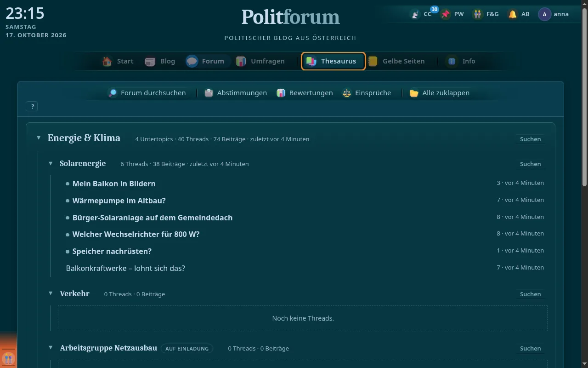The image size is (588, 368).
Task: Collapse the Energie & Klima topic
Action: point(39,138)
